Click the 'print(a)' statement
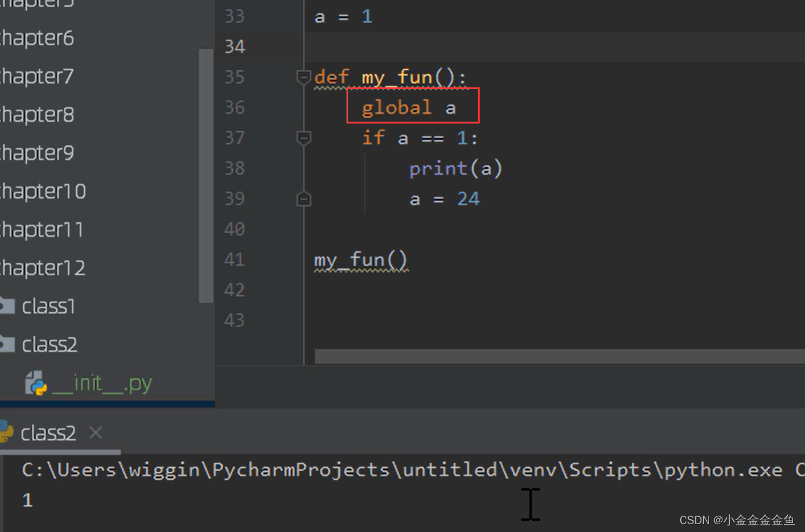Viewport: 805px width, 532px height. tap(456, 169)
